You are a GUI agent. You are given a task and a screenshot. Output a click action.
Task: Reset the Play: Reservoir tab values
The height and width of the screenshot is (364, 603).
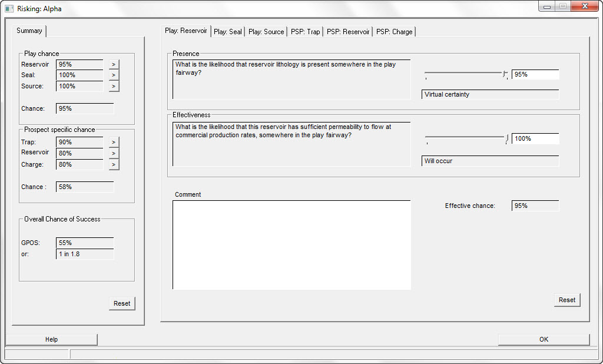click(567, 300)
